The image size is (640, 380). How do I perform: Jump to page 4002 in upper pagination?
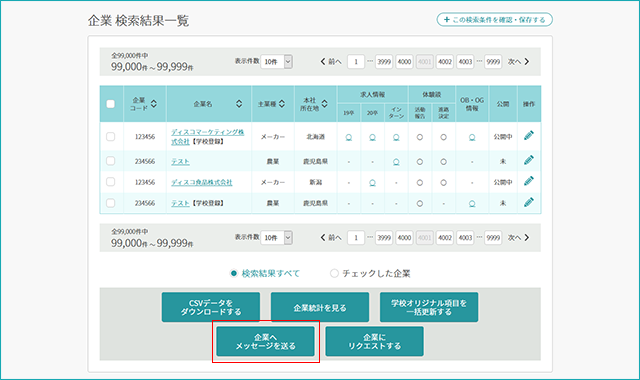coord(445,62)
